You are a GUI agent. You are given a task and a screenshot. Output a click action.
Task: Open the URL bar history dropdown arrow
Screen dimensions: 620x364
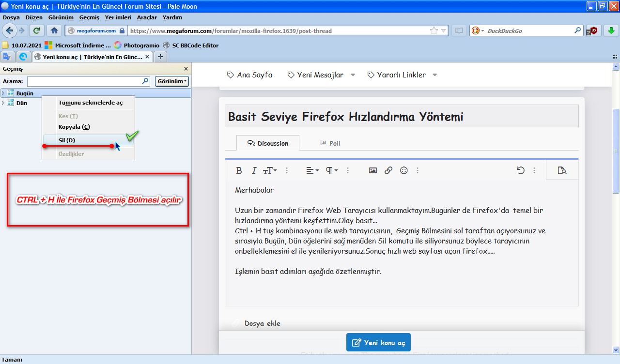click(444, 30)
